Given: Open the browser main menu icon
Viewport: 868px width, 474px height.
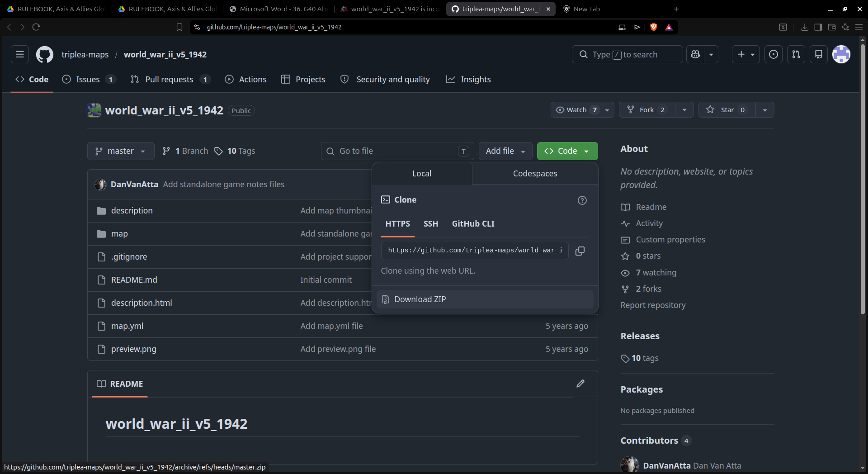Looking at the screenshot, I should (859, 27).
